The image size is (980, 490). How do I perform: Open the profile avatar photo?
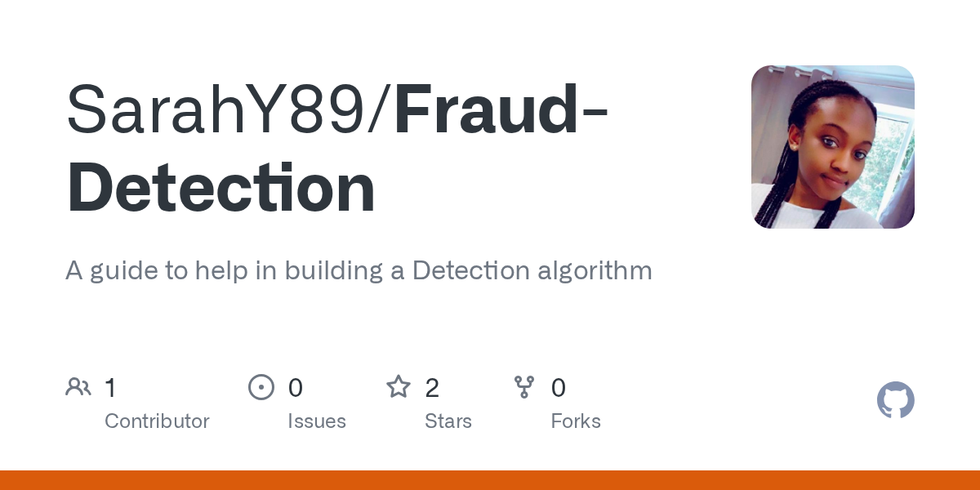832,147
